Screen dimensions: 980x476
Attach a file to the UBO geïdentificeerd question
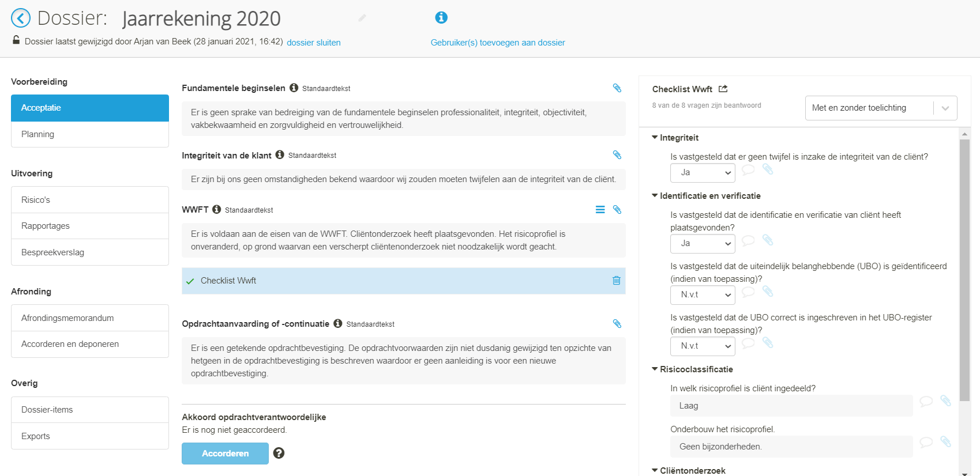768,291
